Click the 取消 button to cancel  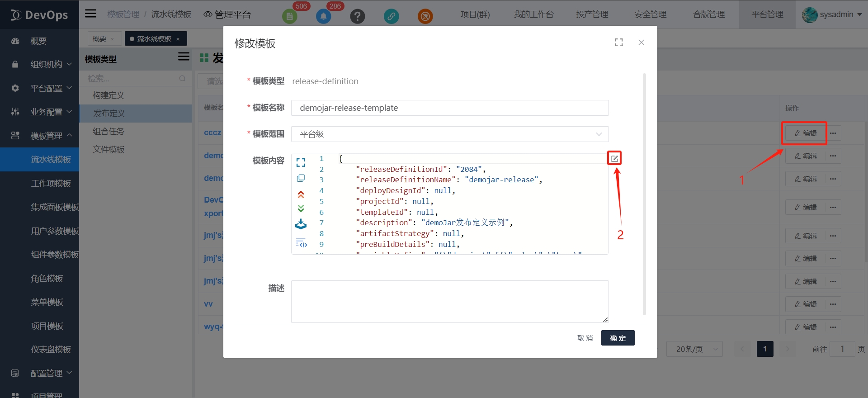(585, 338)
